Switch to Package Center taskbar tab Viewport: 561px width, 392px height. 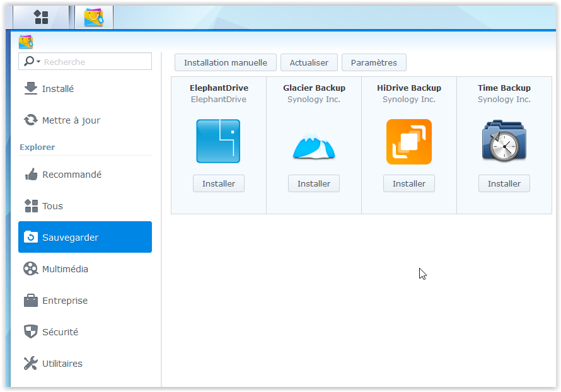pos(94,17)
